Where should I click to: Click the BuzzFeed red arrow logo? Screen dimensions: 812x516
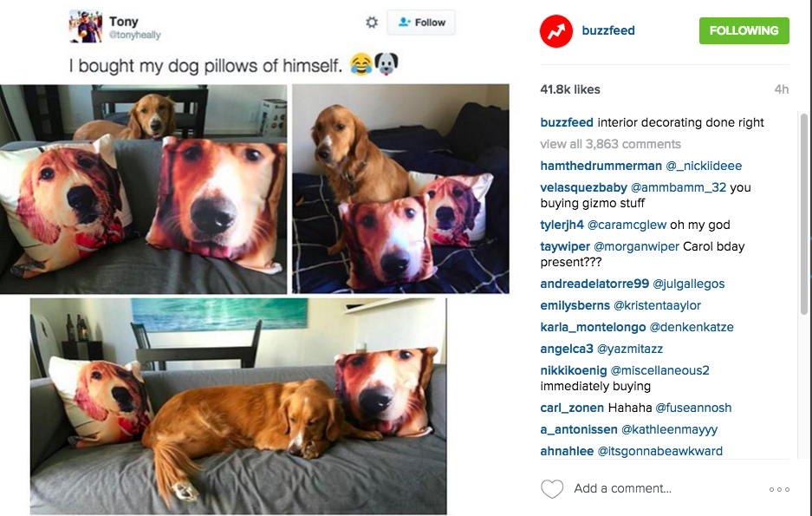point(556,31)
